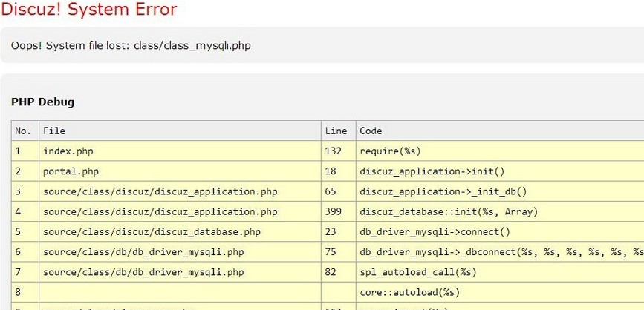Click the "File" column header
The width and height of the screenshot is (644, 310).
click(54, 131)
